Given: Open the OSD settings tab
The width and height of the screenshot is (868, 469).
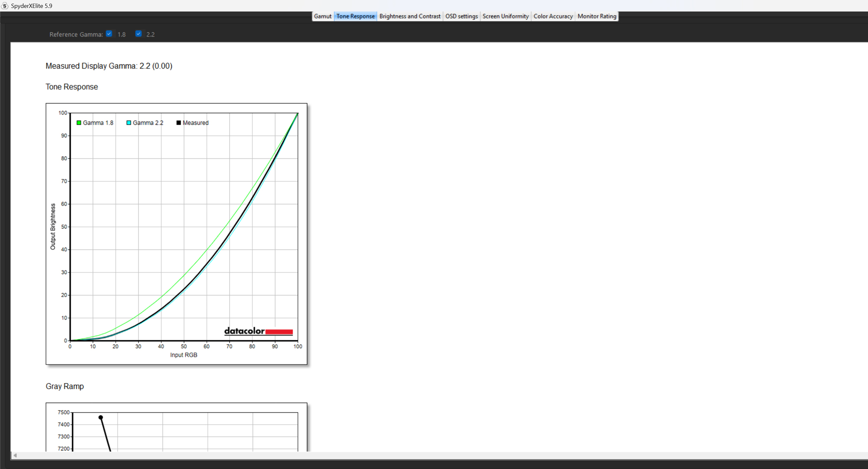Looking at the screenshot, I should click(461, 16).
